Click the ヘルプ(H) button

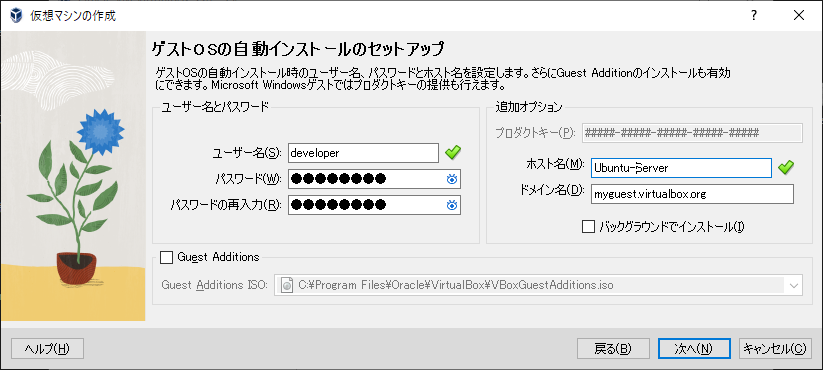47,348
